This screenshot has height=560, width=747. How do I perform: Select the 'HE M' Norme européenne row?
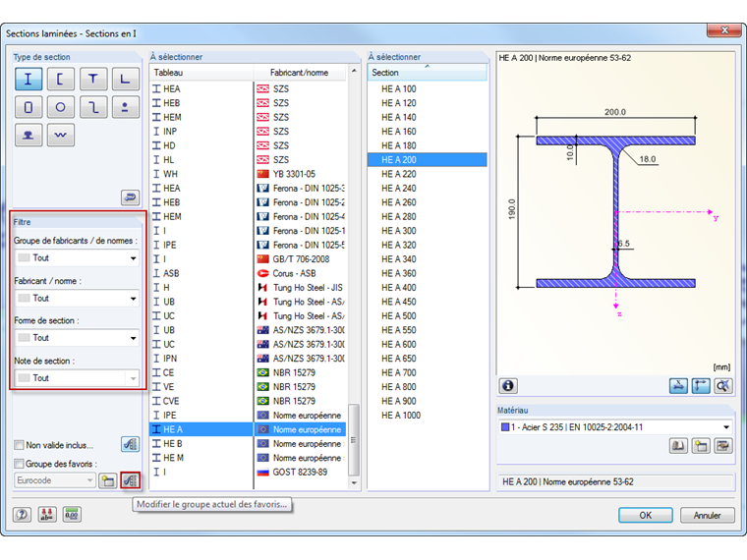249,458
